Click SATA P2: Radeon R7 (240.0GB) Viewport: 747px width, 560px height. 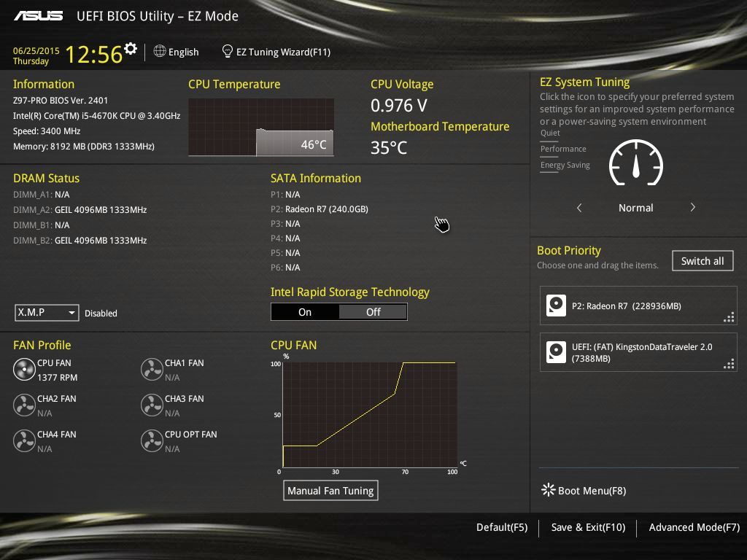pos(320,209)
